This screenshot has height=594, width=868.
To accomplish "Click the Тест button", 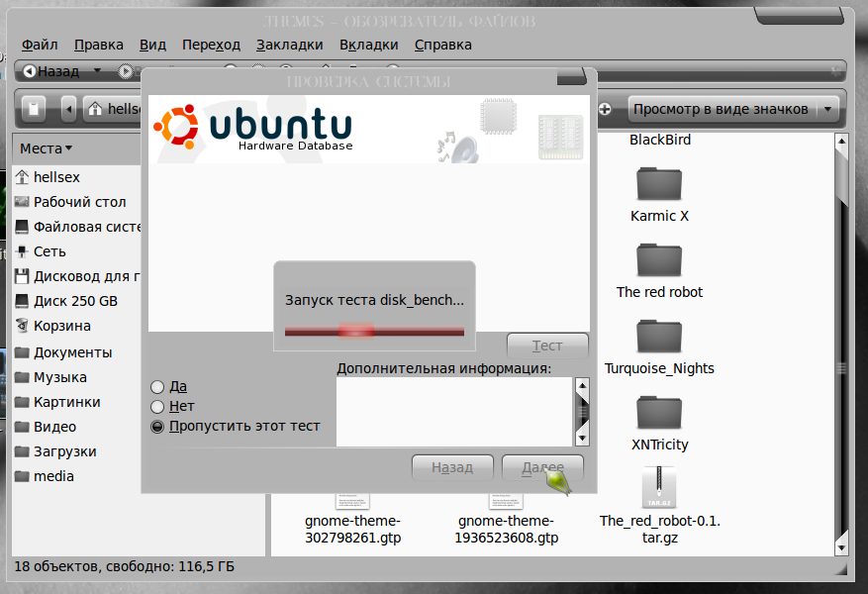I will point(547,346).
